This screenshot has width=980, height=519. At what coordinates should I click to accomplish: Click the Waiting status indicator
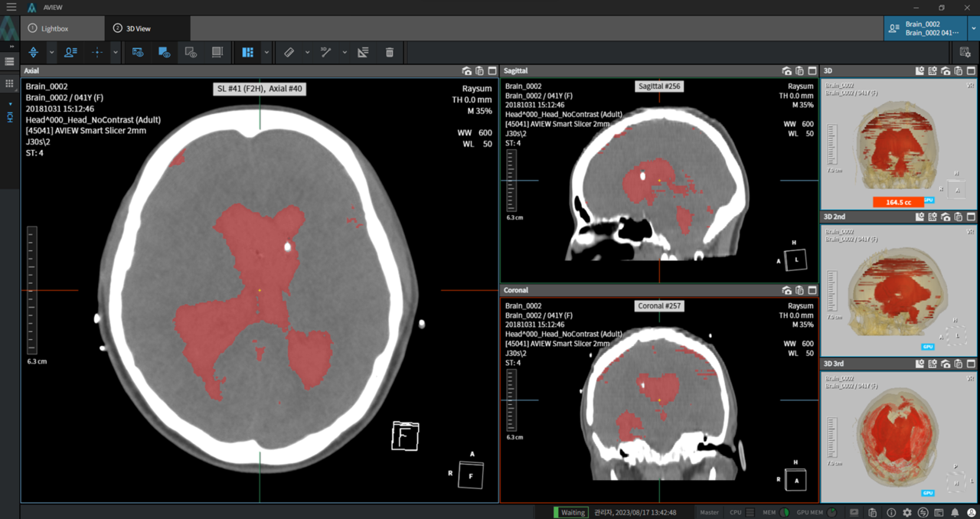(x=571, y=512)
